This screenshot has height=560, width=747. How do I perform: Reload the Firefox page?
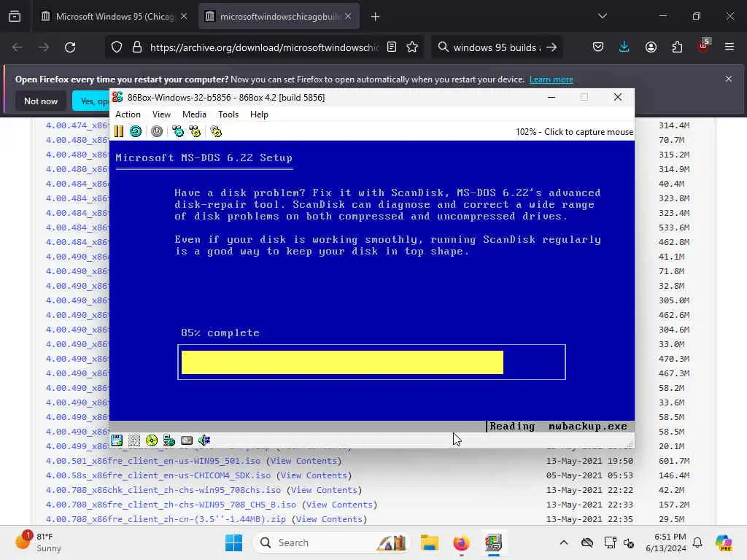point(70,47)
